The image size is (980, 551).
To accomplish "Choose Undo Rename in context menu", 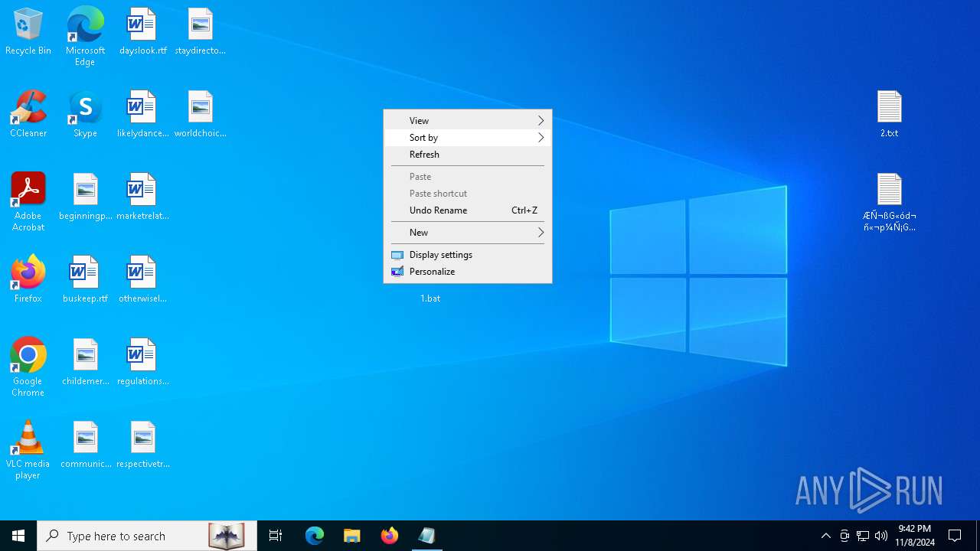I will click(x=468, y=210).
